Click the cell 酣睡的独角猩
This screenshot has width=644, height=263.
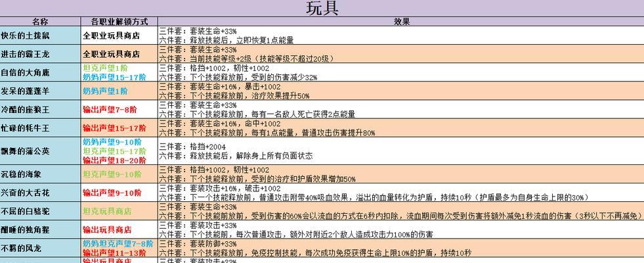(x=40, y=229)
